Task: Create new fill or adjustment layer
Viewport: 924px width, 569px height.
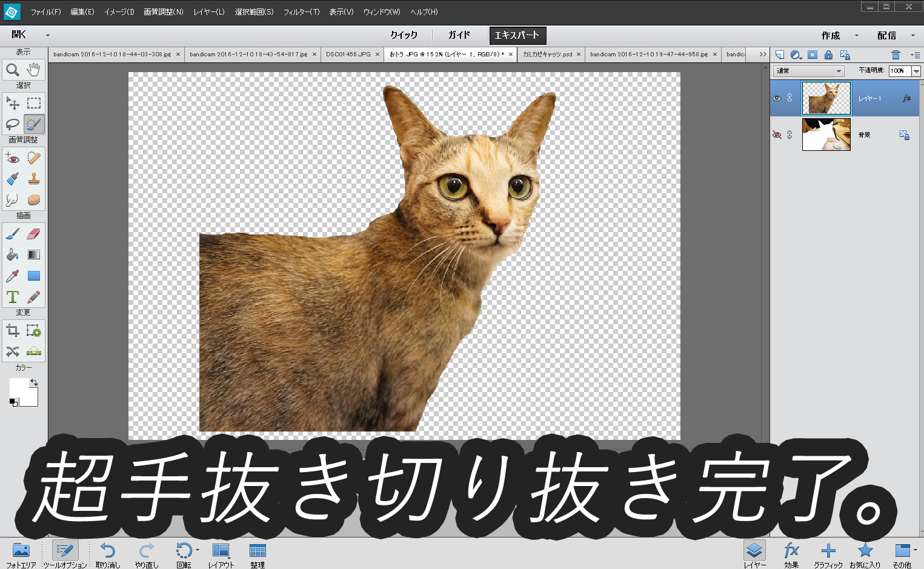Action: (796, 55)
